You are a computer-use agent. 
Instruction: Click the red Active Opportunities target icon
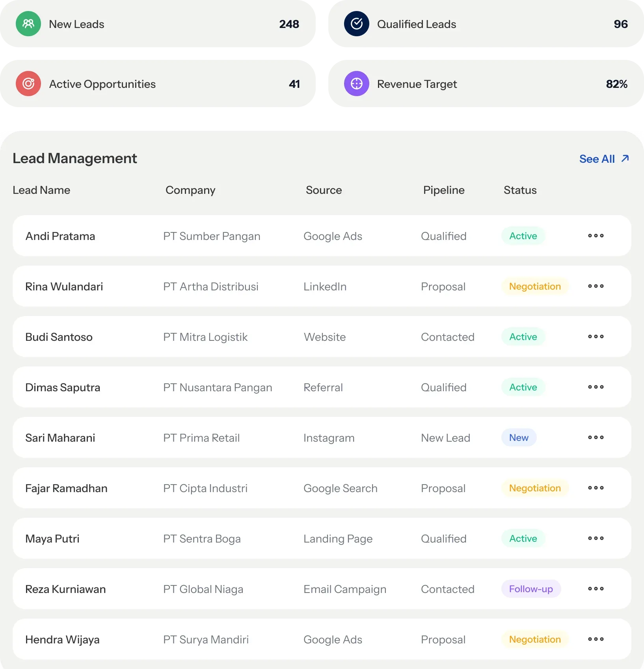28,84
